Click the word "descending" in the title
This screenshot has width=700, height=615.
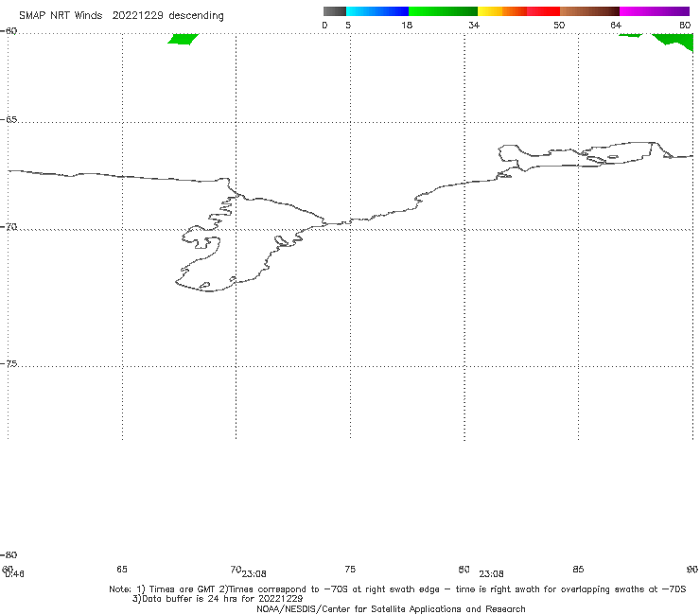197,16
